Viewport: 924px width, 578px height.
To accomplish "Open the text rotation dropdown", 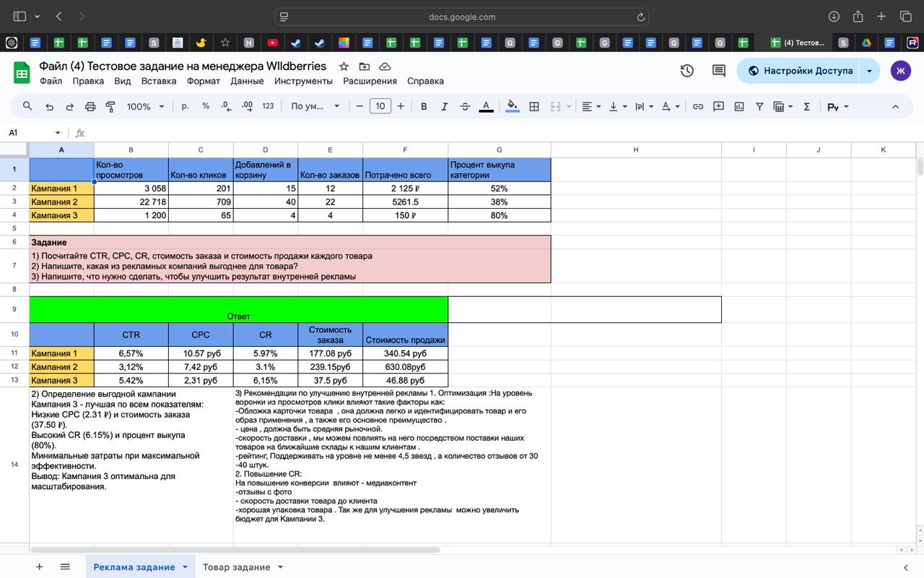I will click(x=671, y=106).
